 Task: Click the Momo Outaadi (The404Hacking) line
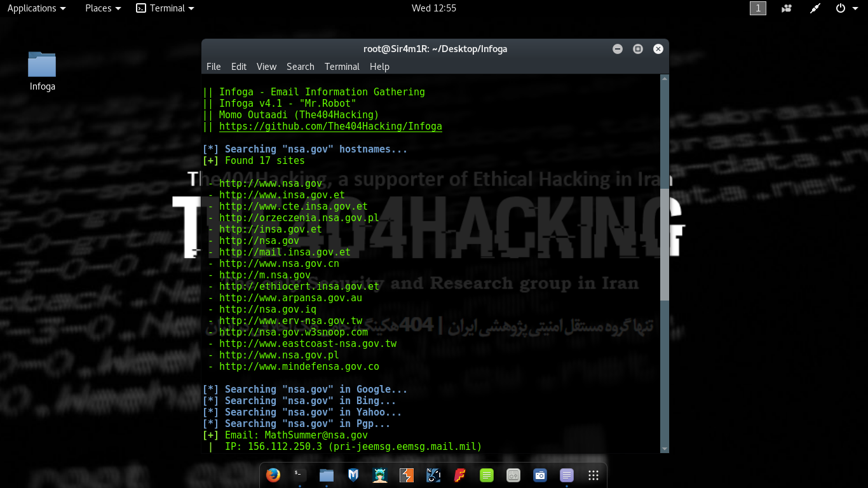click(291, 115)
